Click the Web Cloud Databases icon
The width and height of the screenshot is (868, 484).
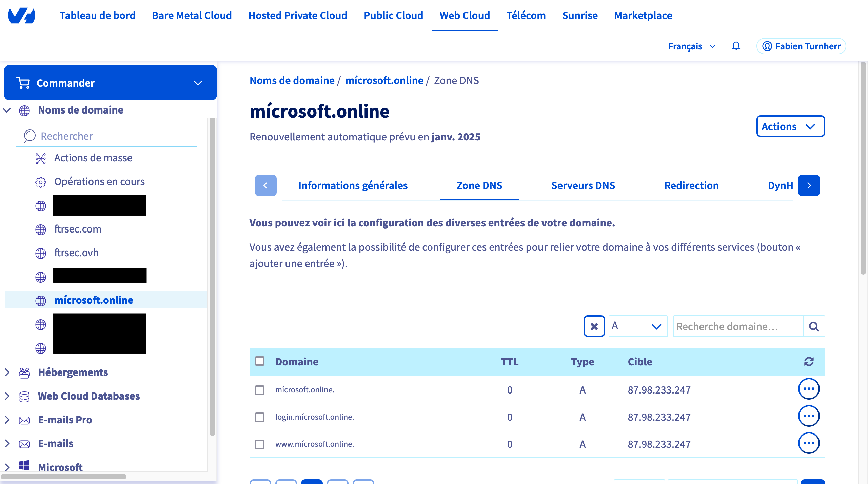pyautogui.click(x=24, y=397)
